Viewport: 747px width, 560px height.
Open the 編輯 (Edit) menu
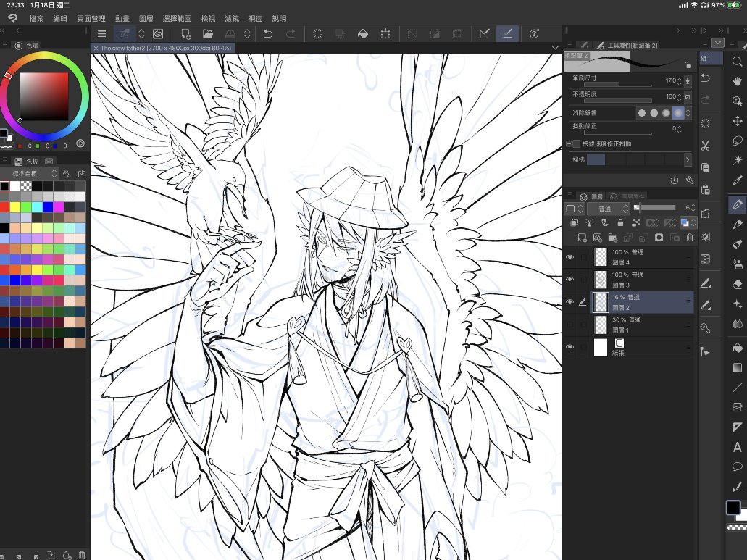(60, 19)
